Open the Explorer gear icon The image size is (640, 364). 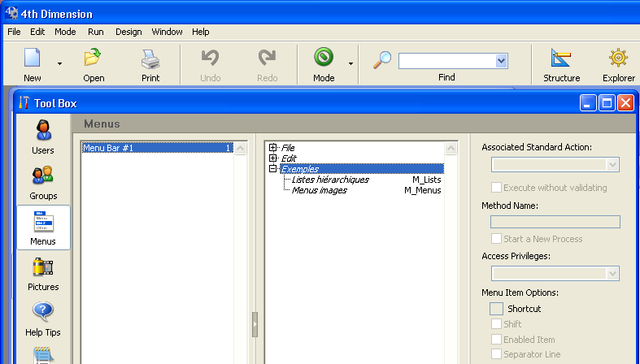[618, 58]
